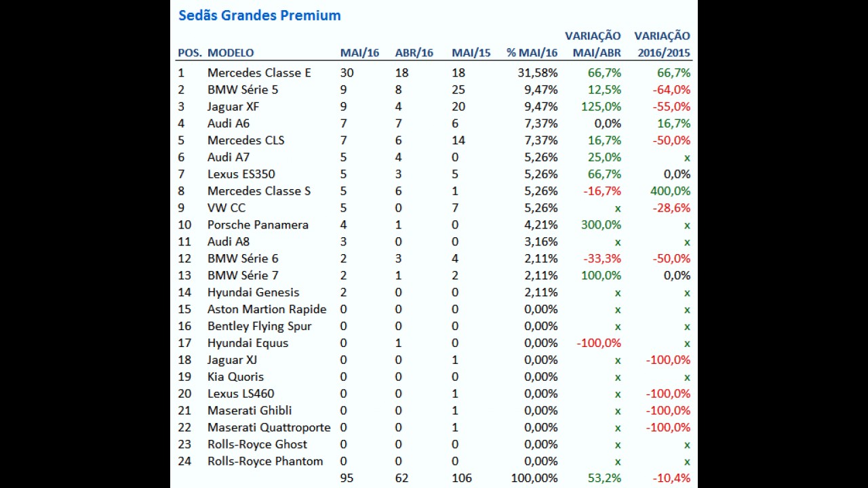This screenshot has height=488, width=868.
Task: Click the -33,3% value for BMW Série 6
Action: click(602, 259)
